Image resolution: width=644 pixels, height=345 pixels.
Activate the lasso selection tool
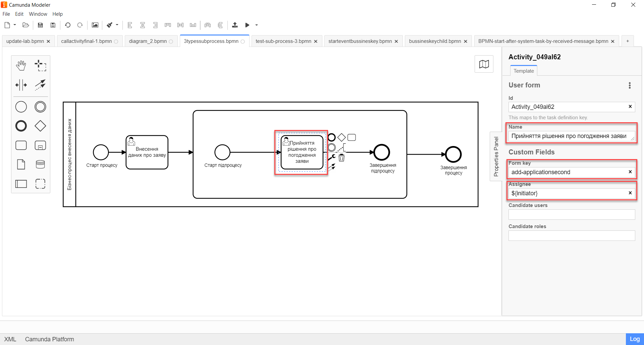(x=40, y=66)
